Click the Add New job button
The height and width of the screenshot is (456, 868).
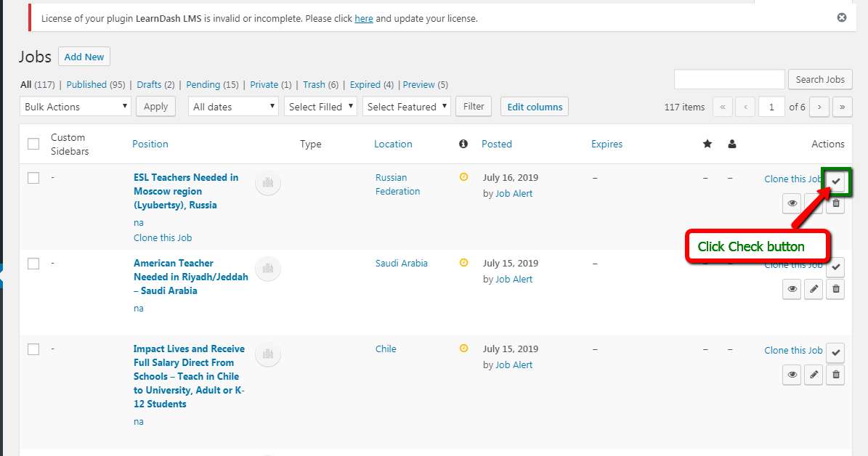[x=84, y=57]
